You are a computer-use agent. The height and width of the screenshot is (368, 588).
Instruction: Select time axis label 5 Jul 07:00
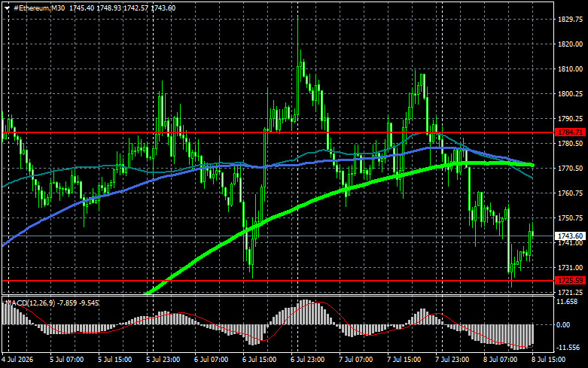[x=67, y=360]
